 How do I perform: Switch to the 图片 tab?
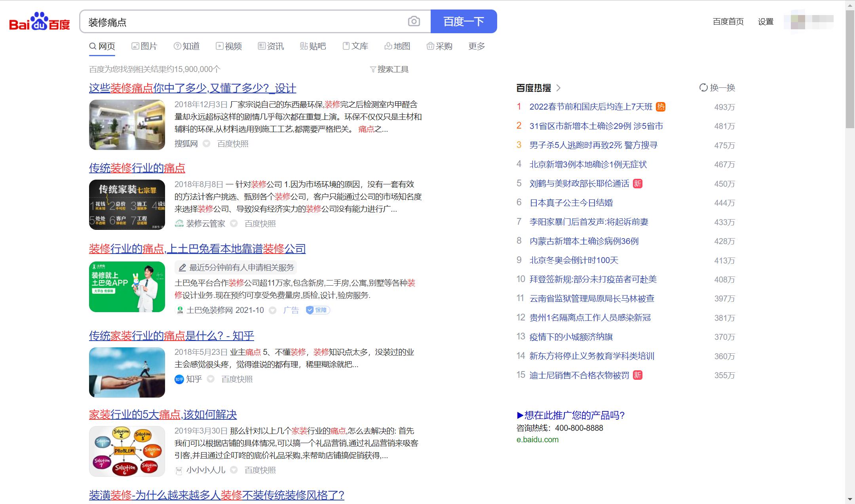[x=144, y=46]
